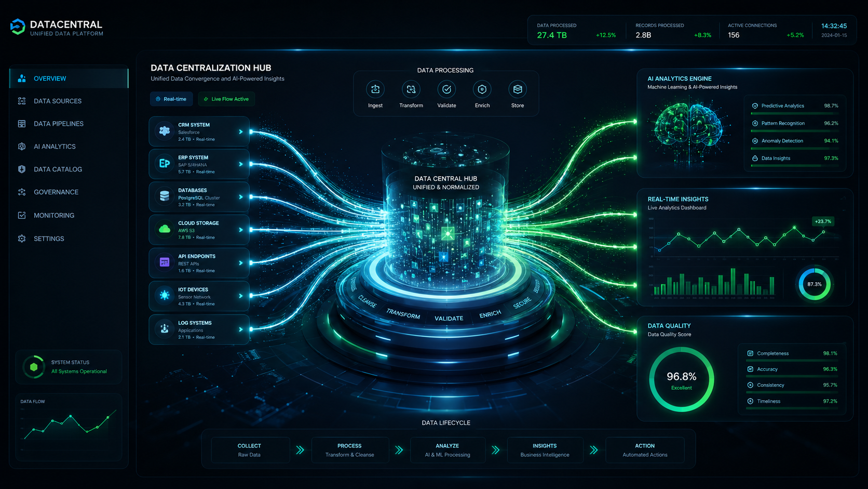
Task: Click the Insights Business Intelligence stage
Action: pos(545,450)
